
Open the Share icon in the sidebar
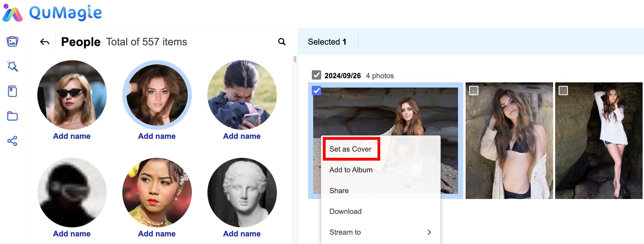click(x=12, y=141)
